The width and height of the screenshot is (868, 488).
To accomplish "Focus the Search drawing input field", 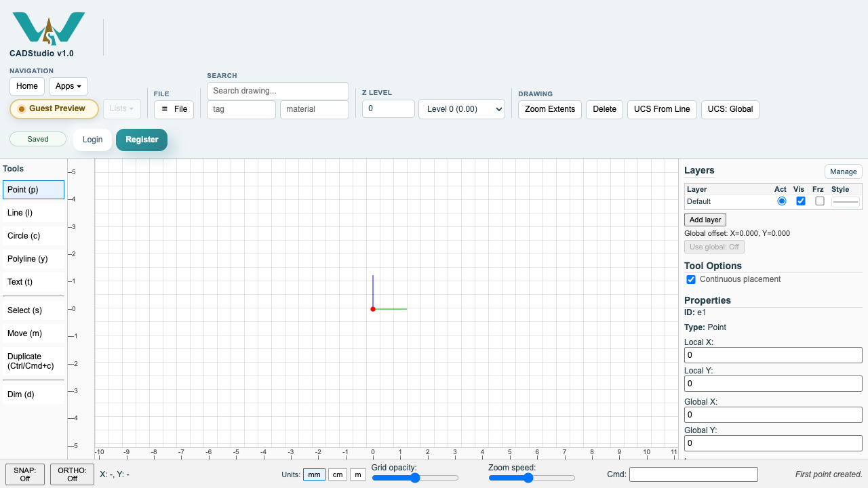I will [x=278, y=91].
